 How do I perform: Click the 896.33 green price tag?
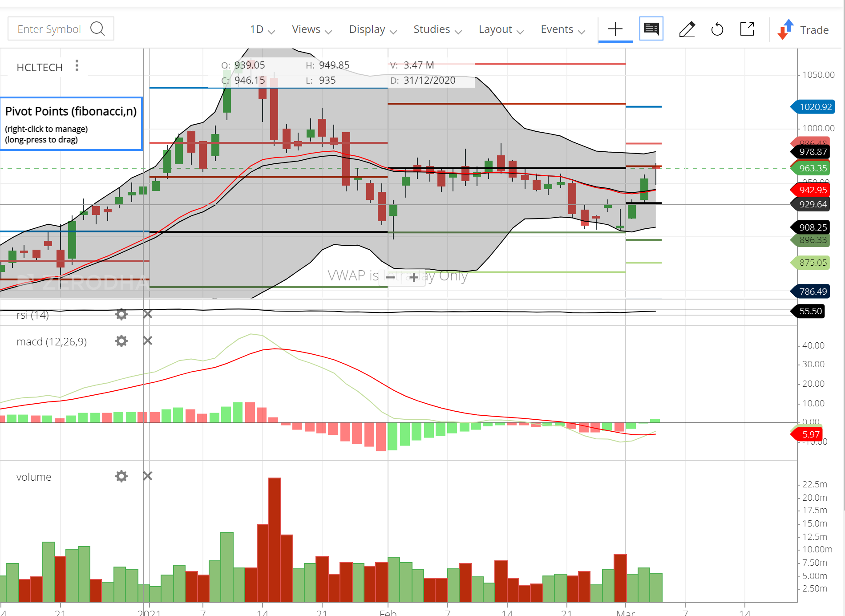tap(811, 240)
